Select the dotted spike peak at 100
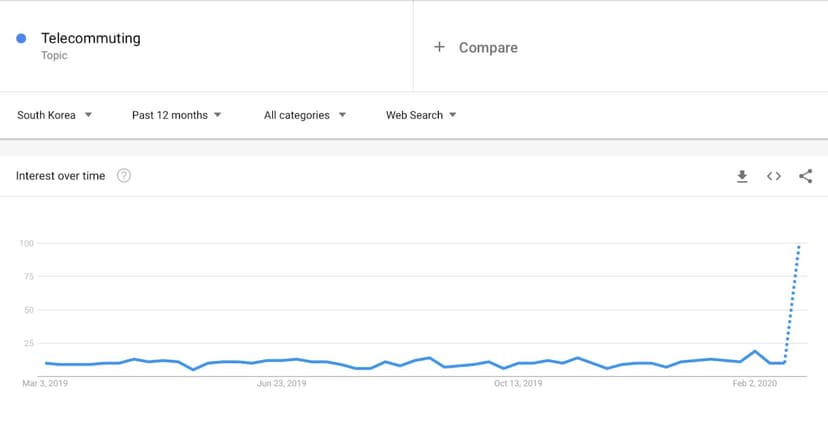This screenshot has width=828, height=438. tap(799, 246)
